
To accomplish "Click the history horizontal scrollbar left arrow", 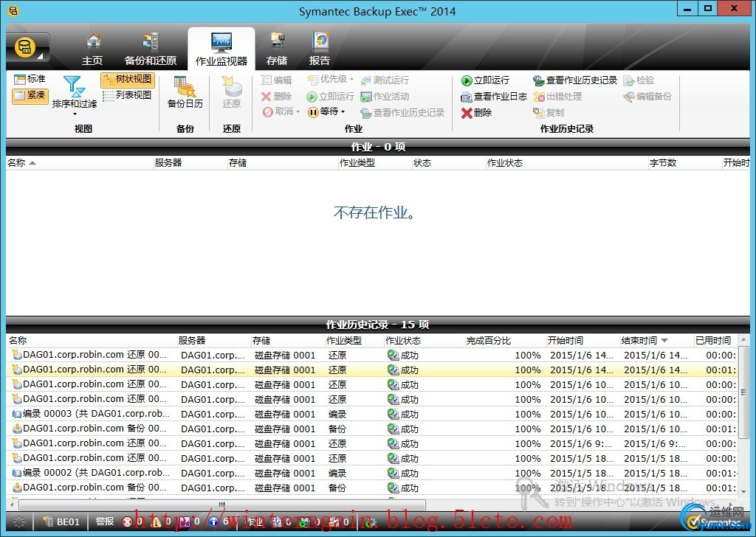I will pyautogui.click(x=12, y=505).
